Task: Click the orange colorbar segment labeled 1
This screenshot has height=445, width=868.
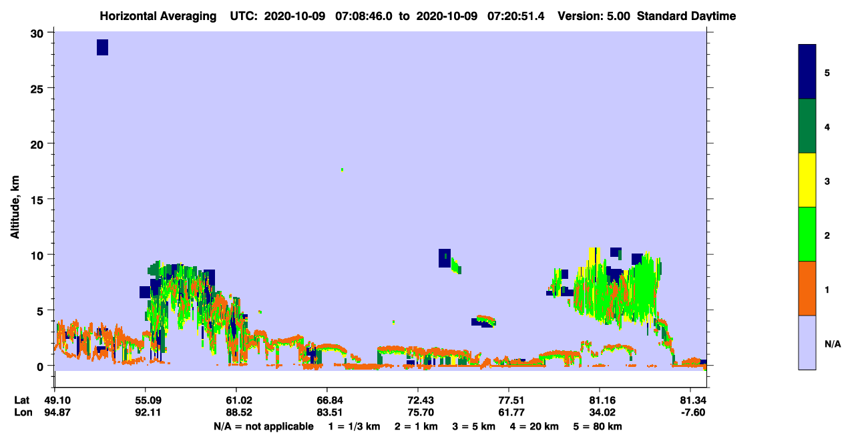Action: [x=807, y=288]
